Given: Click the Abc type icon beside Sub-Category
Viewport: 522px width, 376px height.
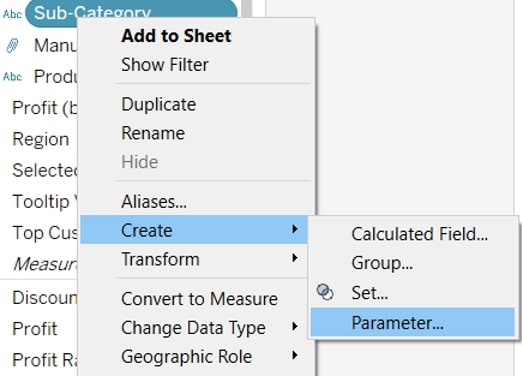Looking at the screenshot, I should point(12,14).
